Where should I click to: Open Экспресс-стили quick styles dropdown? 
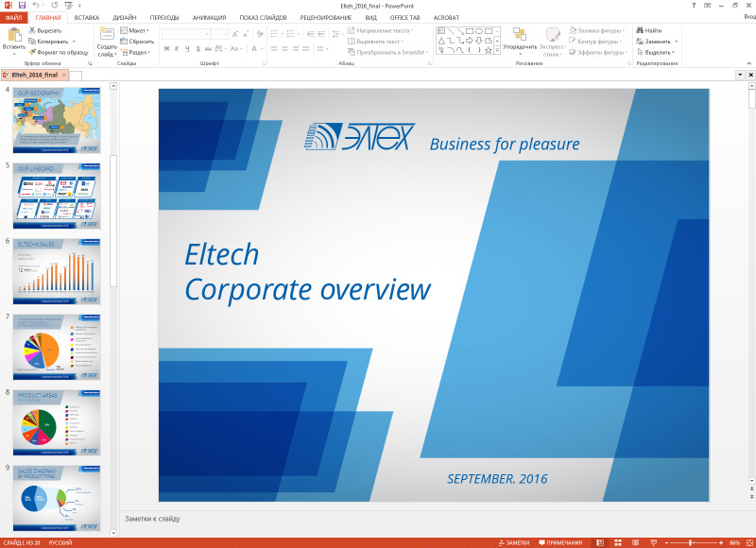[x=552, y=42]
